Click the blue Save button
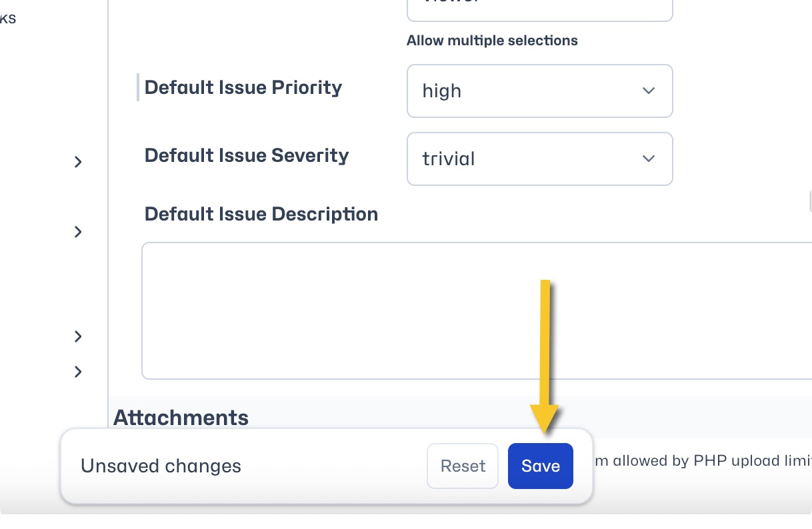This screenshot has height=529, width=812. (540, 466)
